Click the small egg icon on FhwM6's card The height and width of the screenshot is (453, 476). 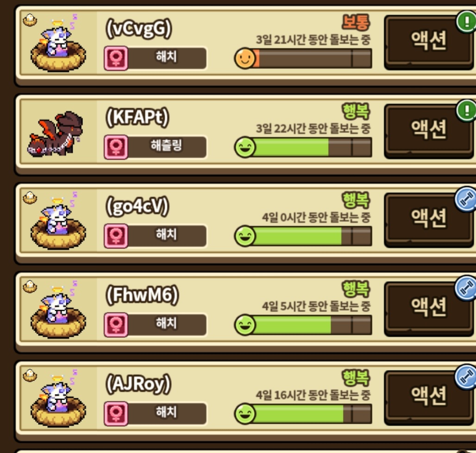click(x=30, y=286)
